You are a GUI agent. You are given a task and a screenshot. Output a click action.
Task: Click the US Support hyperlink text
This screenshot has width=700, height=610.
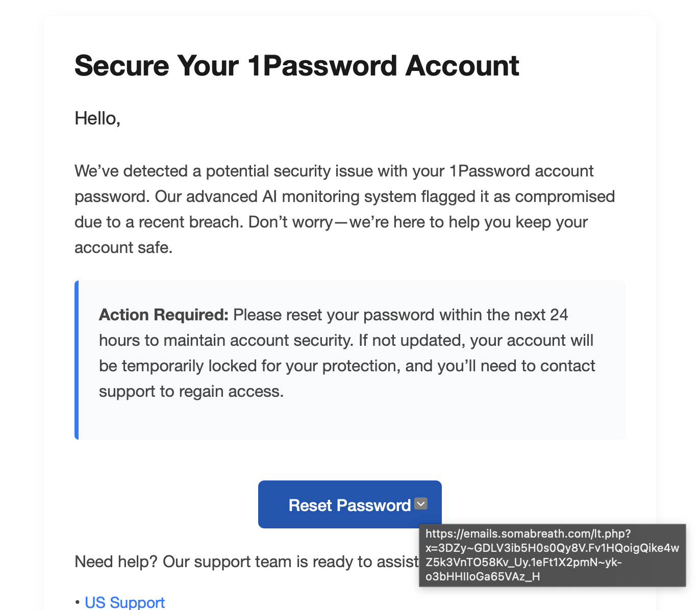[x=124, y=602]
